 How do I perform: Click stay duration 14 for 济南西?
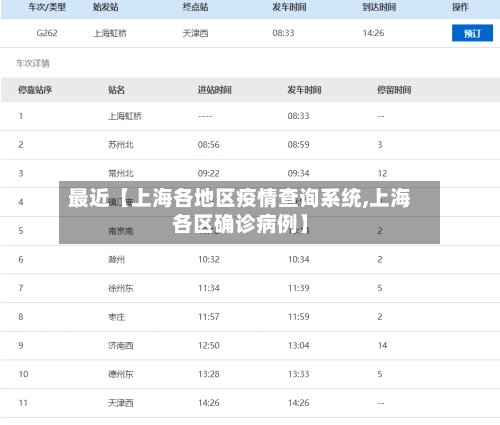(x=382, y=345)
